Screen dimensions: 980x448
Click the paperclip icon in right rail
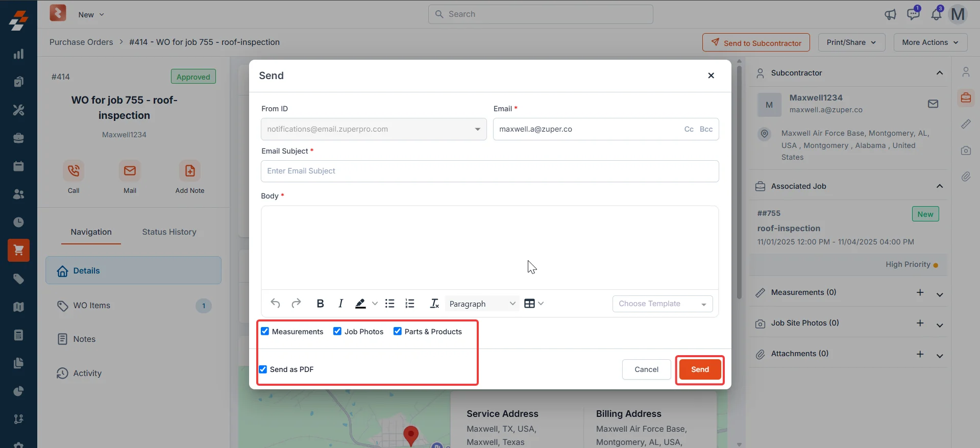966,177
